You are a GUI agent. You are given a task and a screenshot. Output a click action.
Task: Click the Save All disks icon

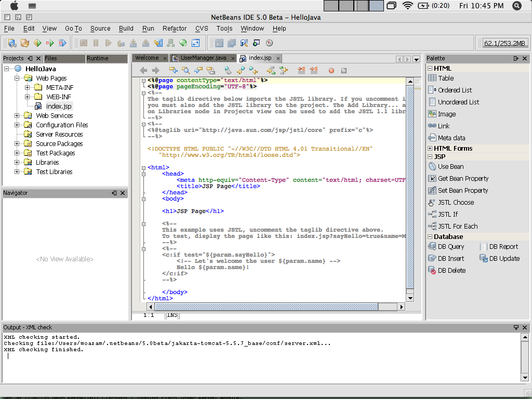click(232, 43)
